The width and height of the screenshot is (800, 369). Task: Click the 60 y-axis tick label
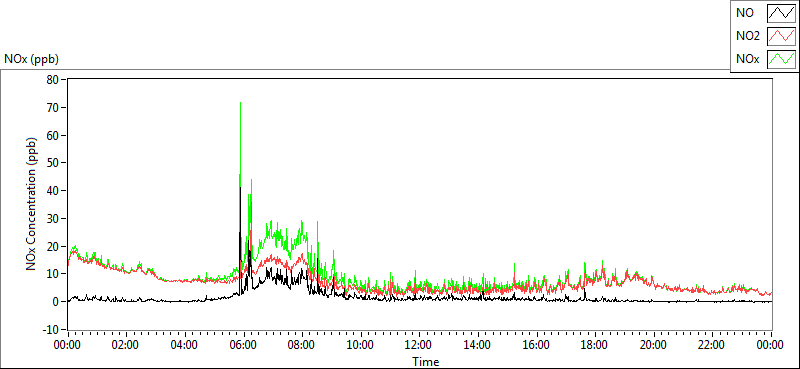pos(54,135)
